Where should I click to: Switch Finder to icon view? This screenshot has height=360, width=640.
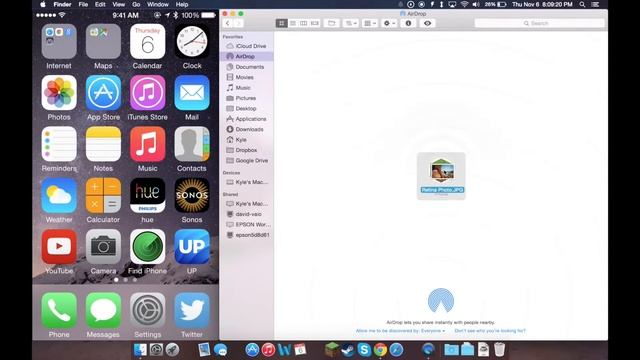[x=282, y=23]
